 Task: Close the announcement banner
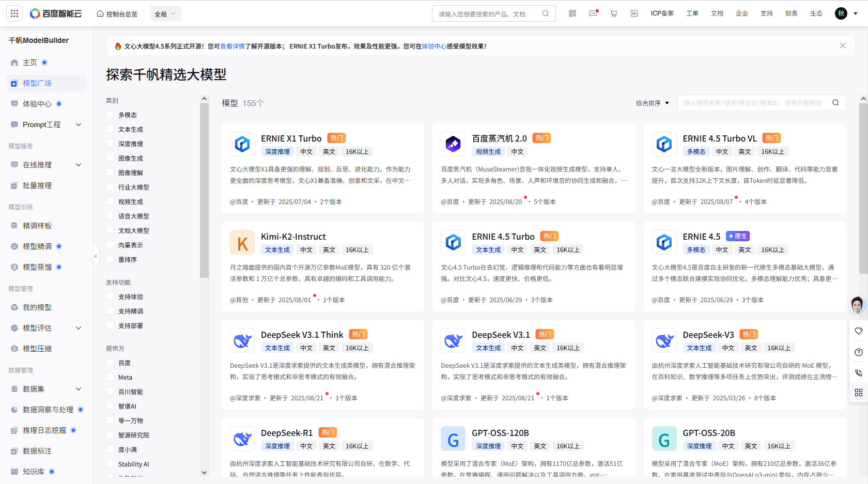[843, 45]
